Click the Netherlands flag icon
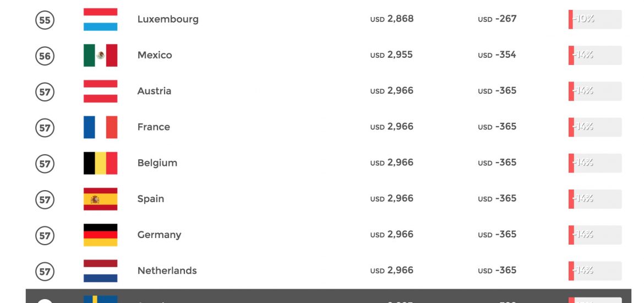Image resolution: width=644 pixels, height=303 pixels. pos(100,270)
